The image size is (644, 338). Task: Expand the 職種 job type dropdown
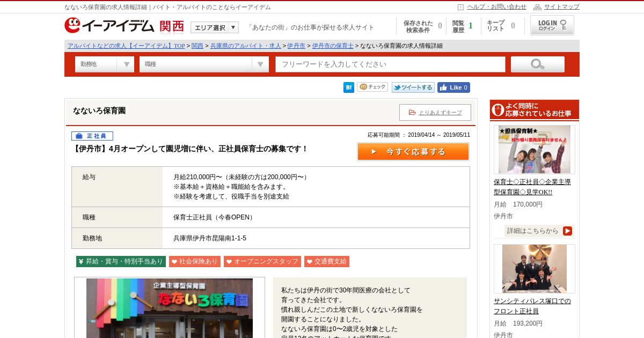[204, 64]
